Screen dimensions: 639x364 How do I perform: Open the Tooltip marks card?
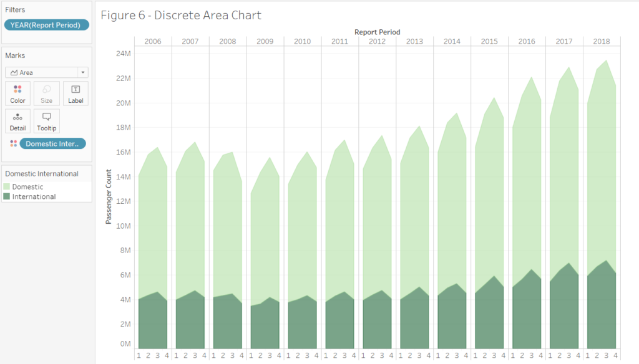click(x=46, y=121)
